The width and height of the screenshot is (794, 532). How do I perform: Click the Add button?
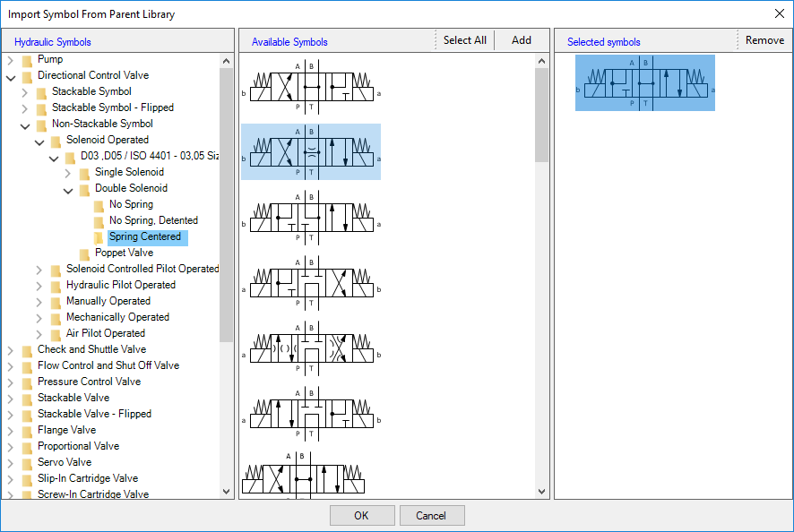(x=521, y=40)
